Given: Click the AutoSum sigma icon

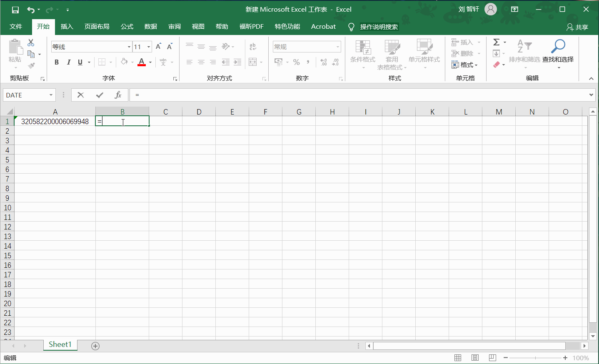Looking at the screenshot, I should click(497, 42).
